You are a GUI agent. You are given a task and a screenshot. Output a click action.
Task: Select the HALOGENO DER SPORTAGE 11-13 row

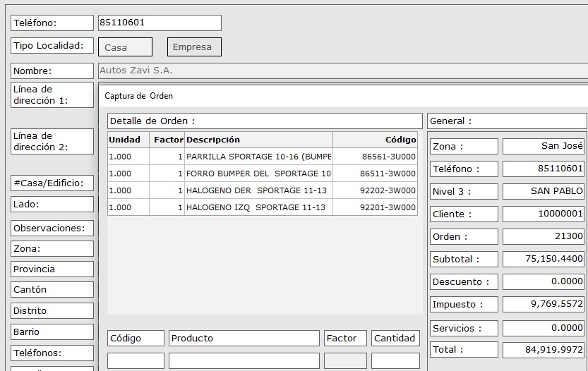coord(258,190)
